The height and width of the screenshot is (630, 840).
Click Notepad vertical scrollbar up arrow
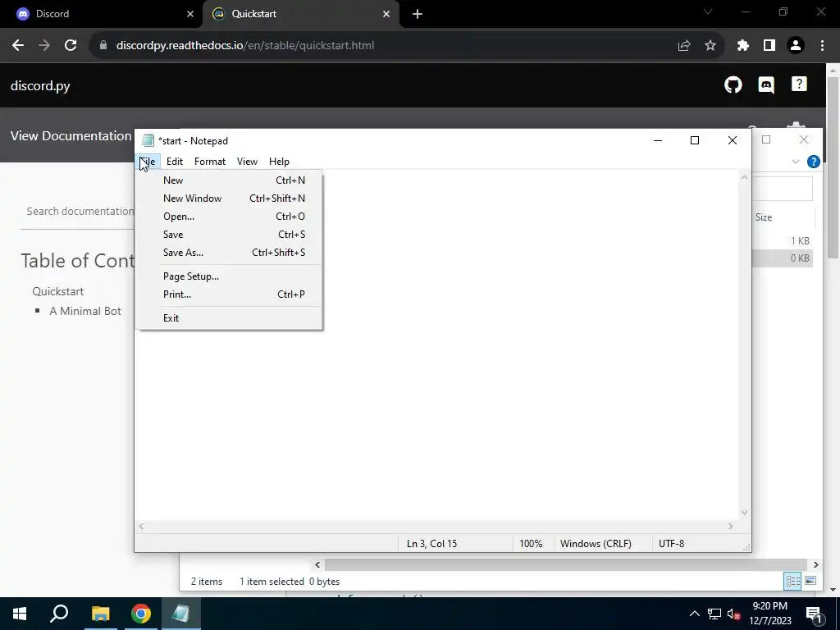pyautogui.click(x=744, y=177)
